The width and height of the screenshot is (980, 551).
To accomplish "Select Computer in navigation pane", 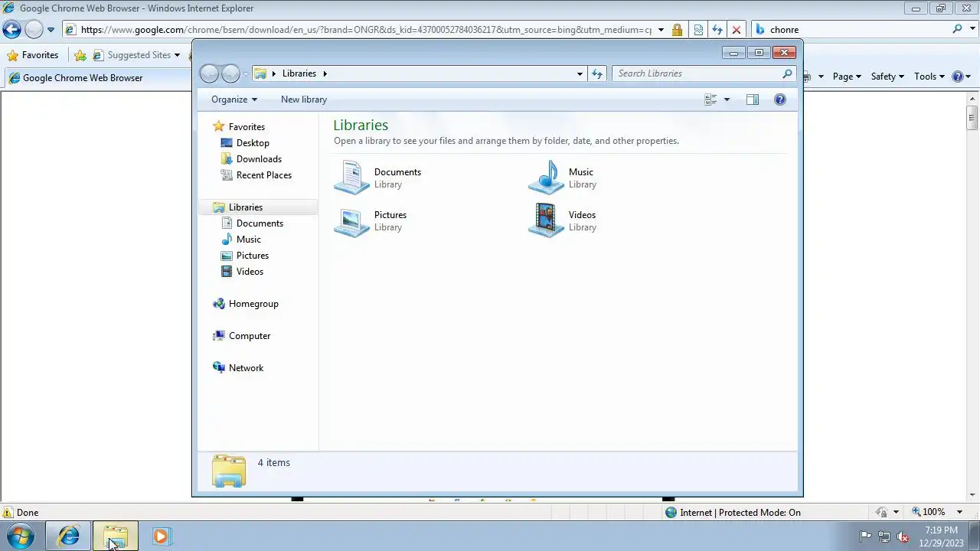I will 250,336.
